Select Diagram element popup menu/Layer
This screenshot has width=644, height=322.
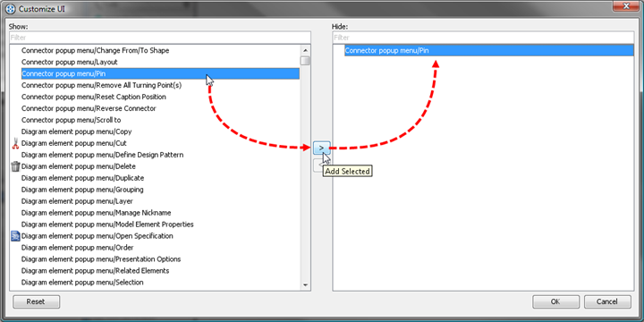coord(77,201)
